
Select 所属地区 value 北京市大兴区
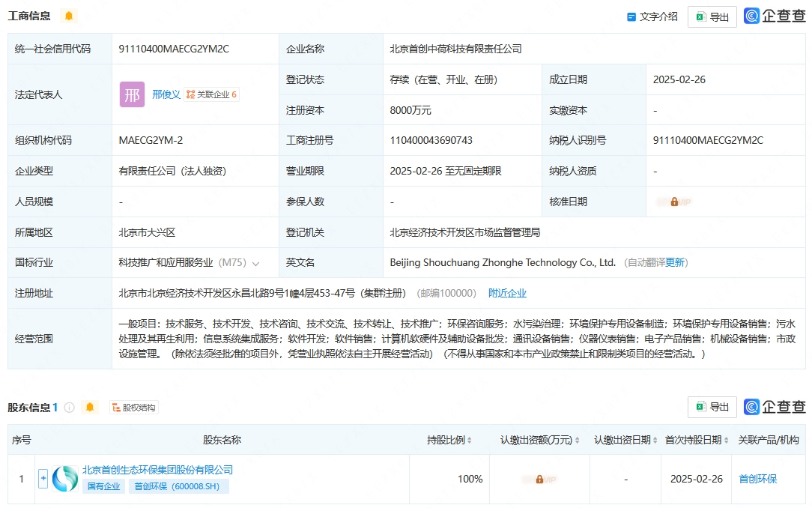point(147,232)
